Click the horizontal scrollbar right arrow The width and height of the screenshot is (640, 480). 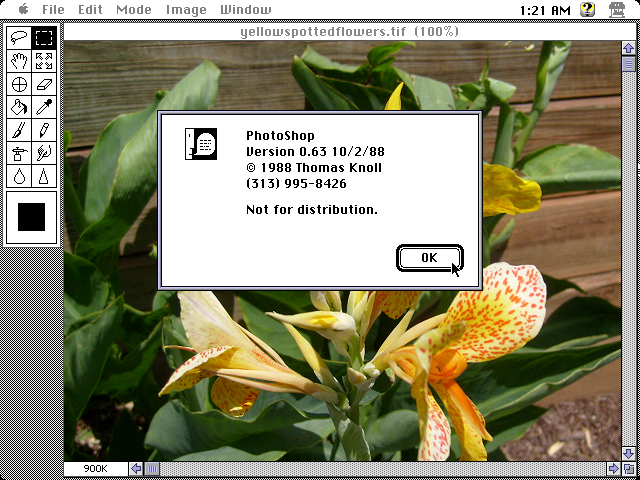pos(613,469)
